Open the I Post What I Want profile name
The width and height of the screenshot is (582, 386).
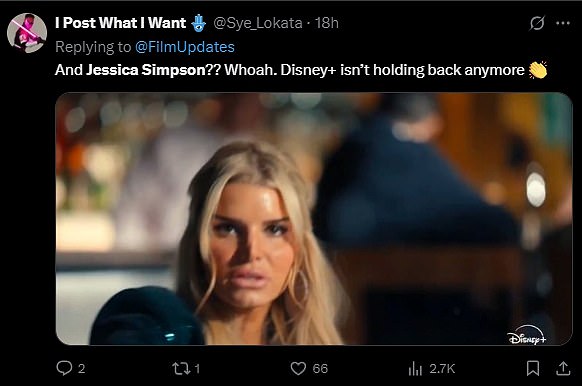point(121,23)
